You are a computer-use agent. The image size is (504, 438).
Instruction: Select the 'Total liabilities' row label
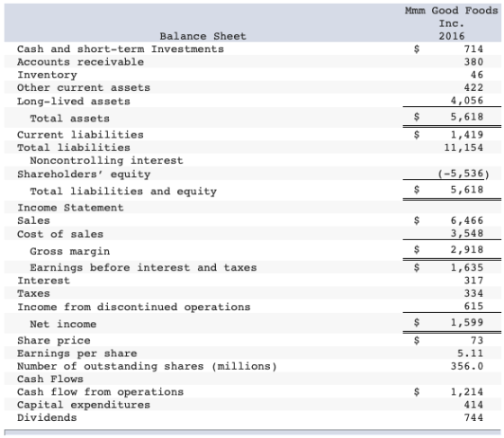pyautogui.click(x=74, y=147)
